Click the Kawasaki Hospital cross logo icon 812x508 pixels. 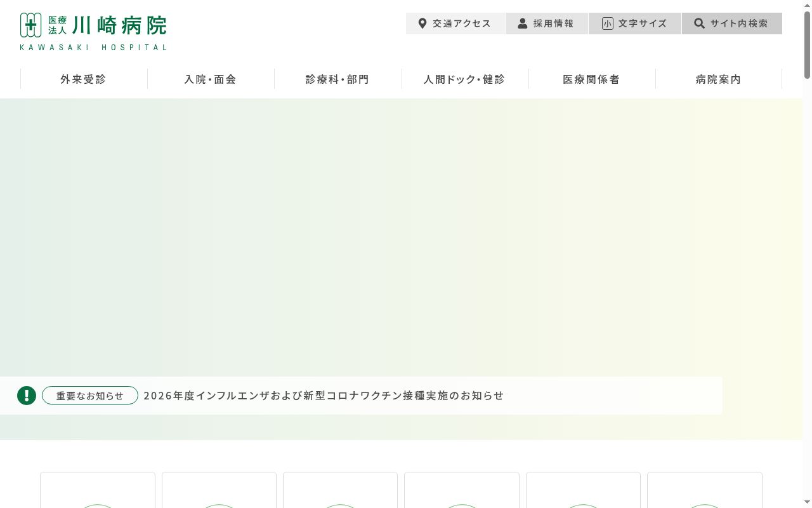pos(30,25)
